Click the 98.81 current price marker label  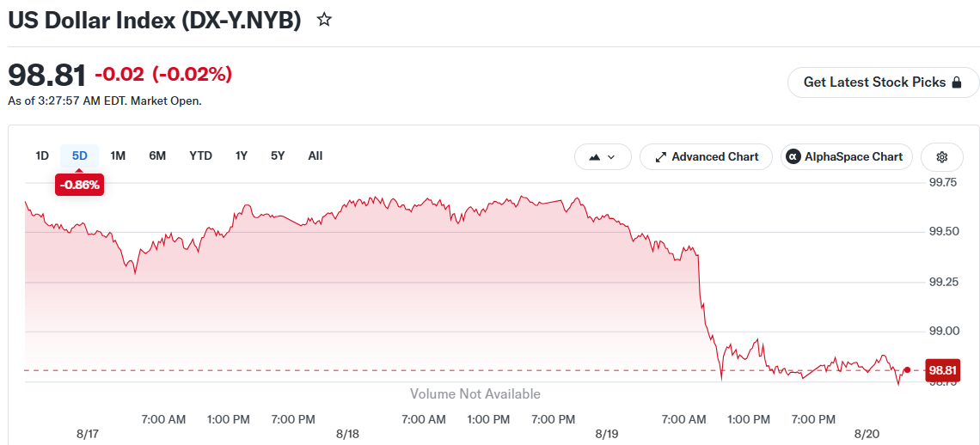pyautogui.click(x=943, y=370)
